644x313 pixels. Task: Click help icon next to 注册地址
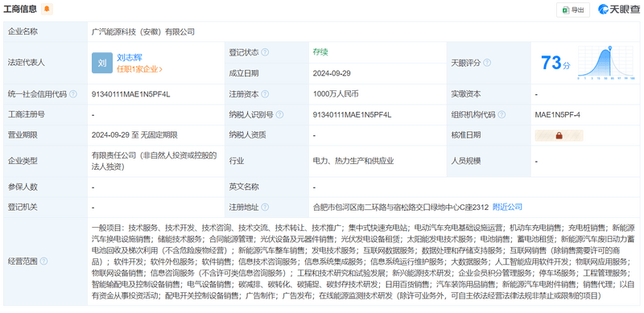[x=265, y=207]
